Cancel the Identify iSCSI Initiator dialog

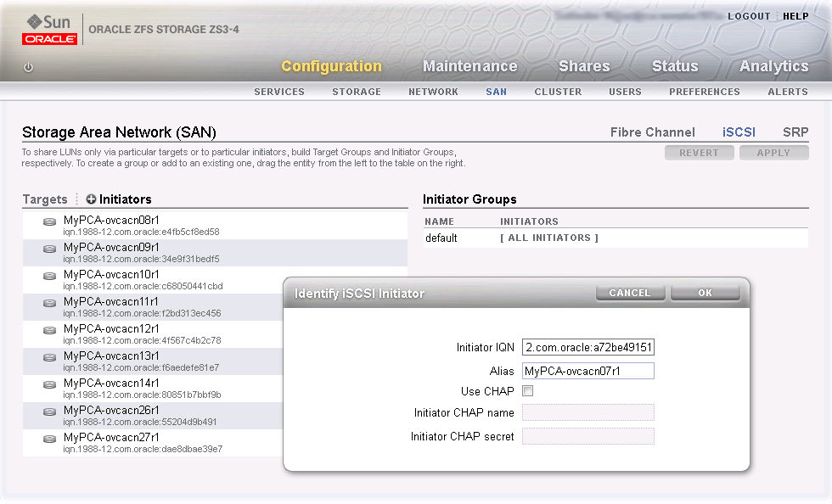(630, 292)
